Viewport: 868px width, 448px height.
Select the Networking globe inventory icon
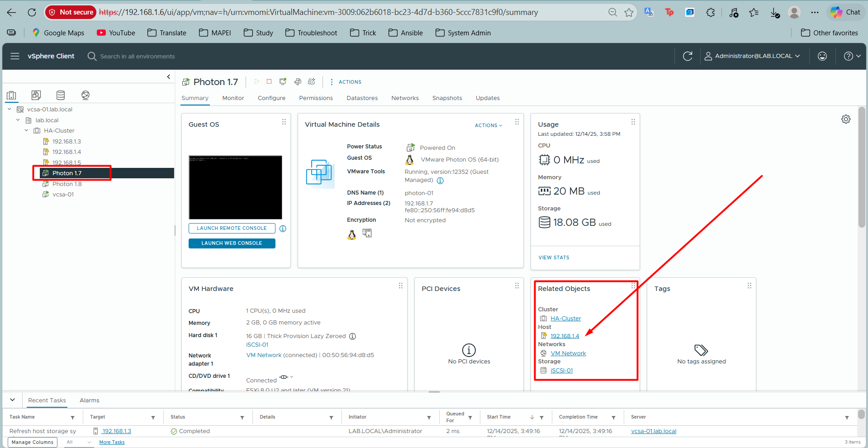85,95
